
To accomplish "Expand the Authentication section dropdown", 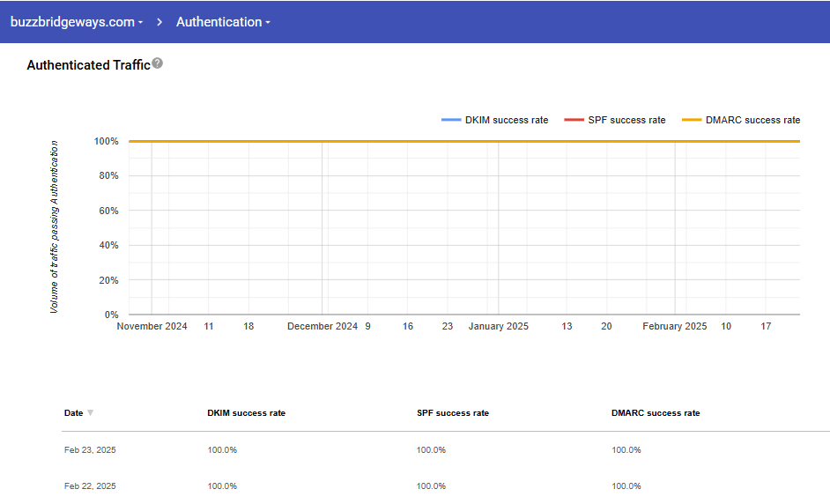I will click(223, 22).
